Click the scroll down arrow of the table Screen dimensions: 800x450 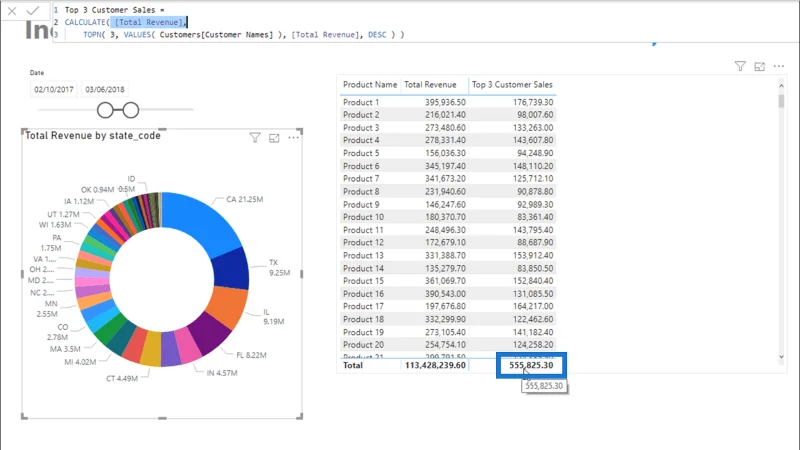781,357
